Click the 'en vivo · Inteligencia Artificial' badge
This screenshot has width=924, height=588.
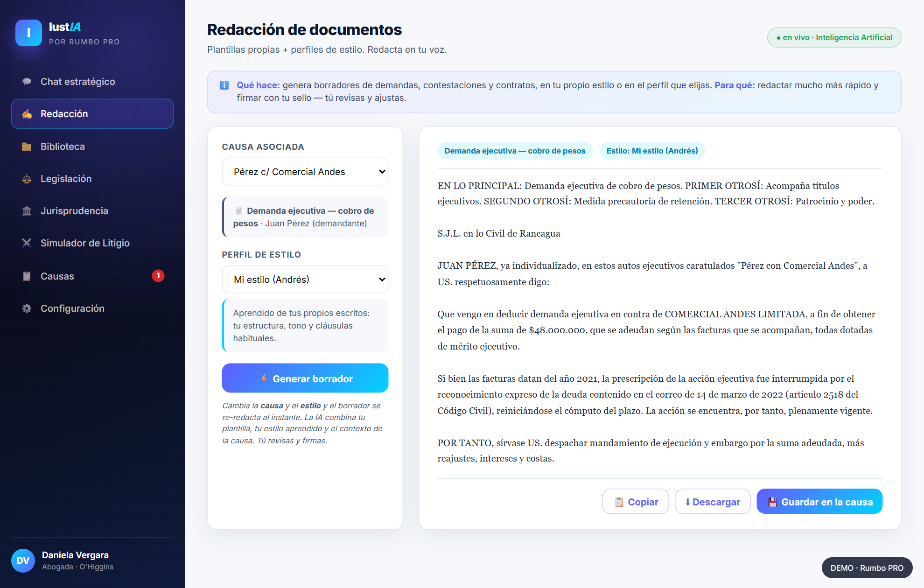click(x=834, y=38)
